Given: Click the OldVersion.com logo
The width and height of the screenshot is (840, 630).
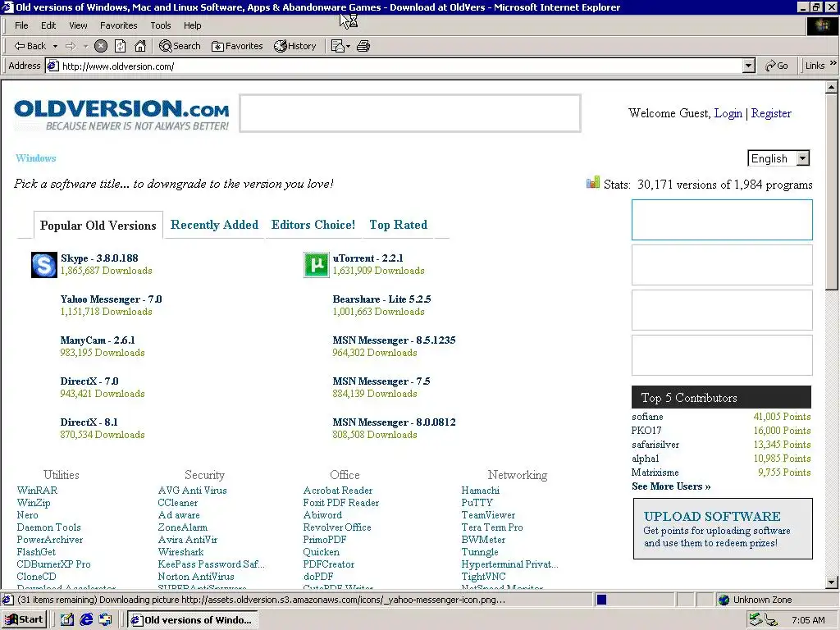Looking at the screenshot, I should pos(121,115).
